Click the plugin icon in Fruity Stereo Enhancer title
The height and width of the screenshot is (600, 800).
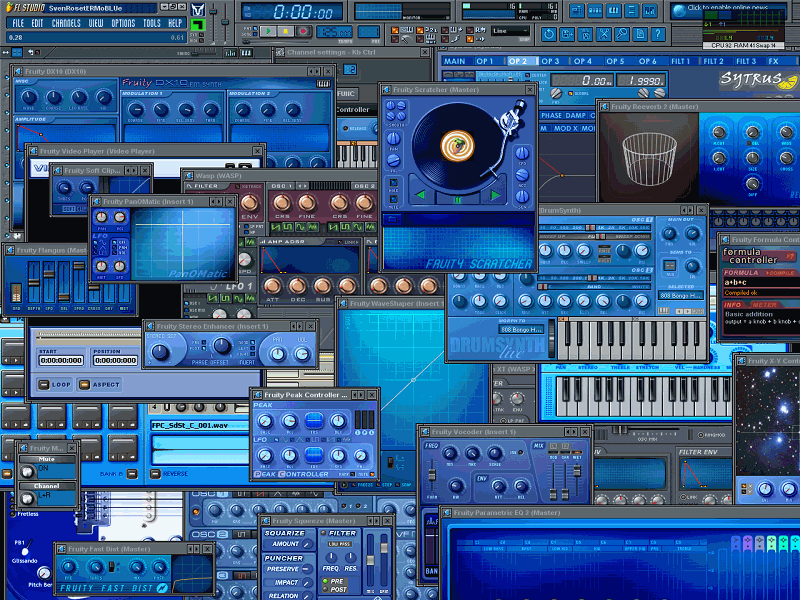(x=150, y=326)
